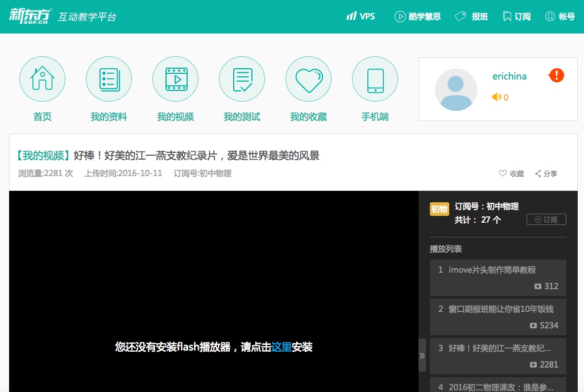Viewport: 584px width, 392px height.
Task: Open 报班 in the top navigation
Action: [x=471, y=16]
